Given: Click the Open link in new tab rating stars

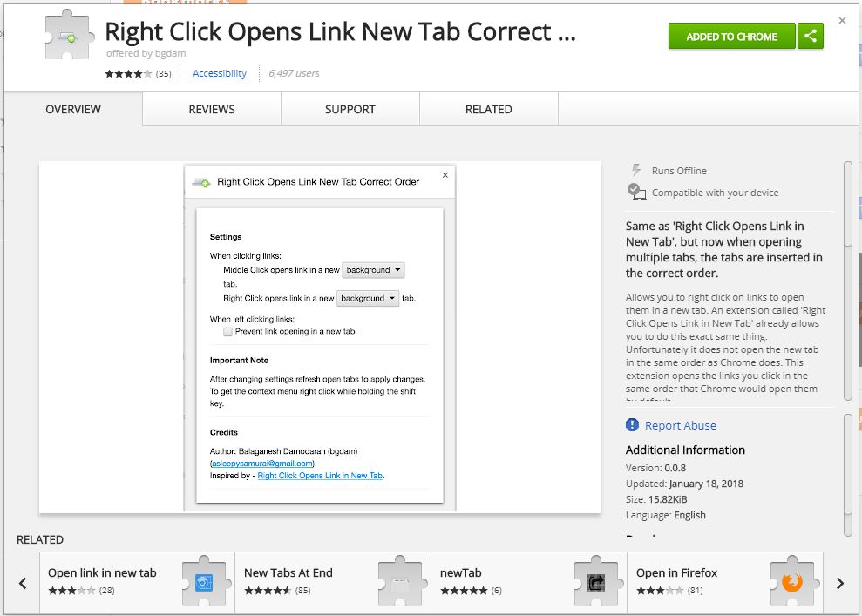Looking at the screenshot, I should coord(71,591).
